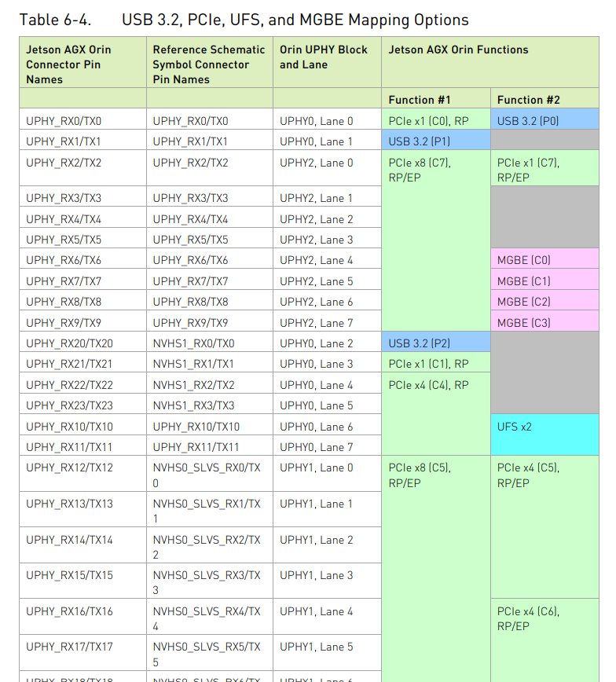
Task: Click the cyan 'UFS x2' cell
Action: [x=544, y=434]
